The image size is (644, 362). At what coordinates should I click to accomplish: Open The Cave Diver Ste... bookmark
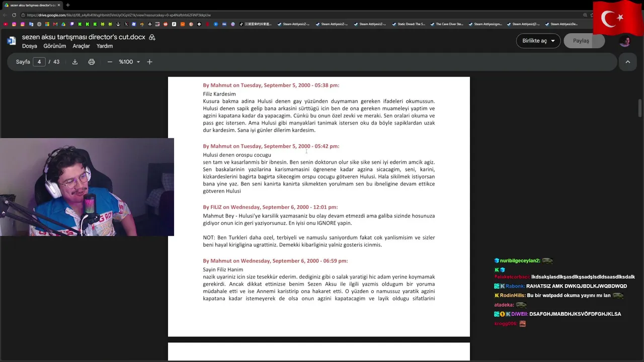(447, 24)
